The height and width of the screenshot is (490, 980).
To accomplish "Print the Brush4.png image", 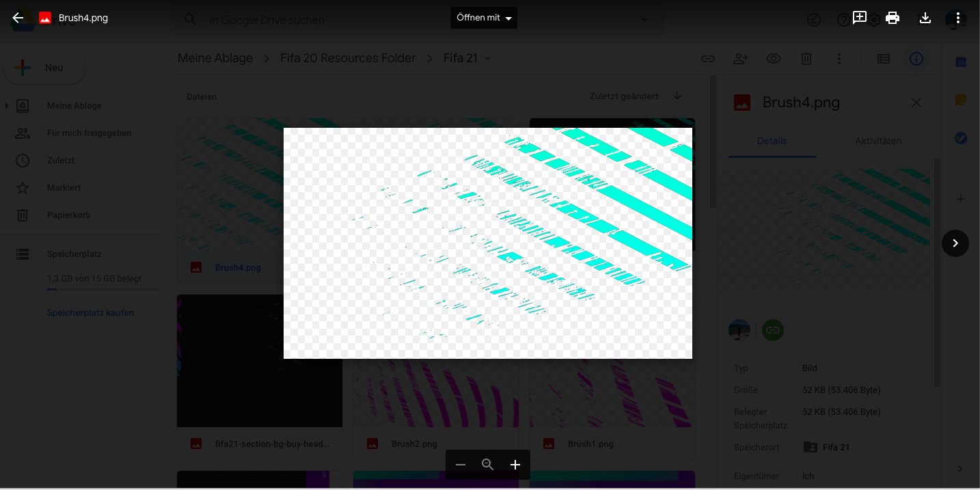I will [893, 18].
